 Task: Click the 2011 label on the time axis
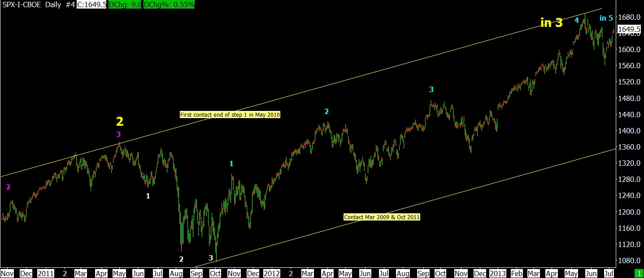pos(45,273)
